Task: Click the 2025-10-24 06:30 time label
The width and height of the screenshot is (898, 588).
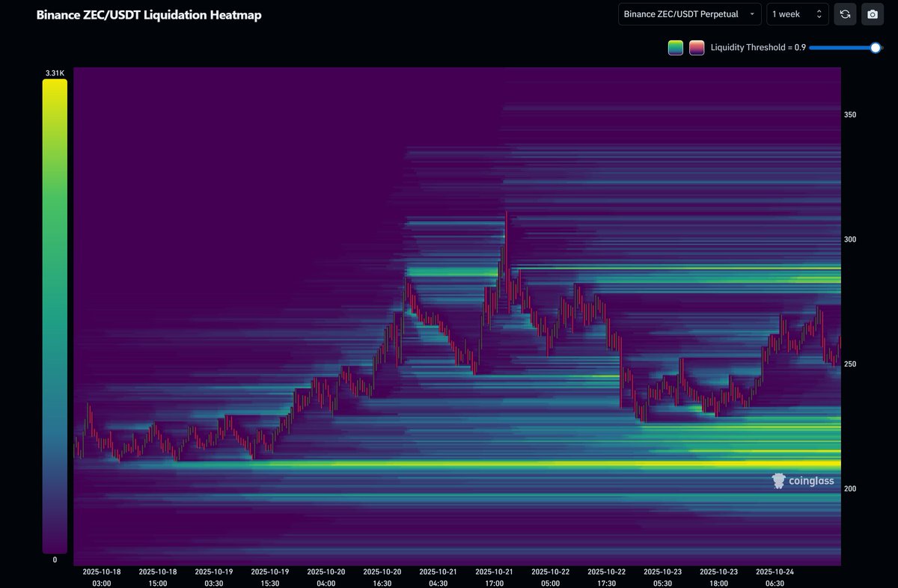Action: (x=775, y=577)
